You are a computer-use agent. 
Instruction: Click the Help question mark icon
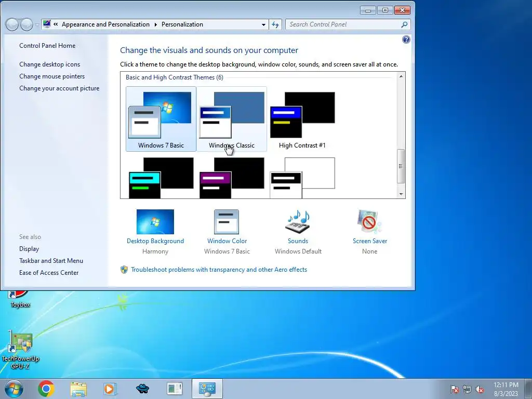[406, 39]
